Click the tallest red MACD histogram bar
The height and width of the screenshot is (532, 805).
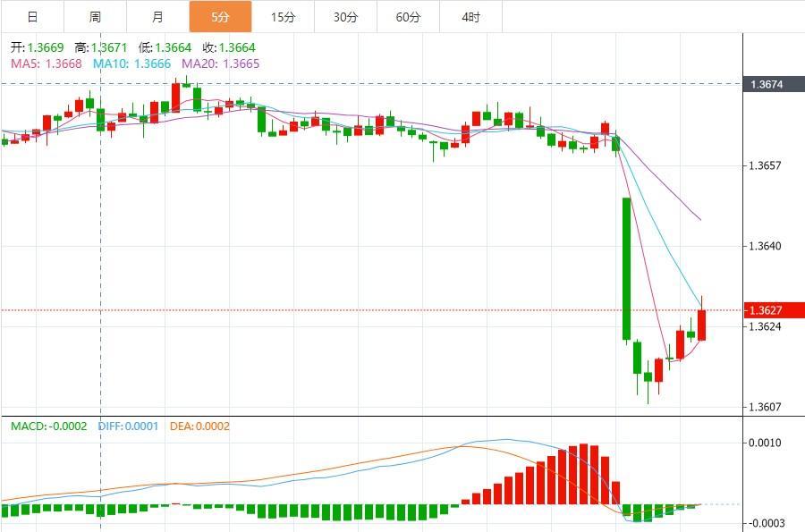coord(584,474)
